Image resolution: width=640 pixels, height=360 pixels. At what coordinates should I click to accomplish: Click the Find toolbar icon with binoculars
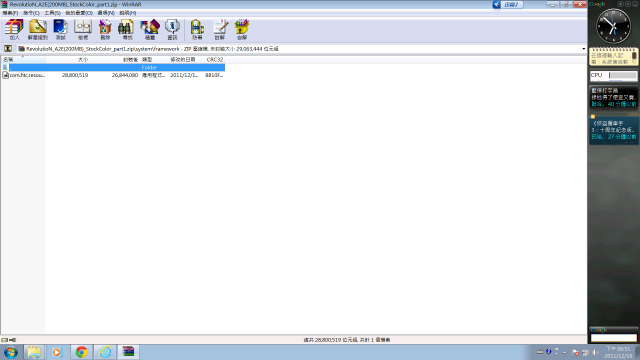point(127,30)
